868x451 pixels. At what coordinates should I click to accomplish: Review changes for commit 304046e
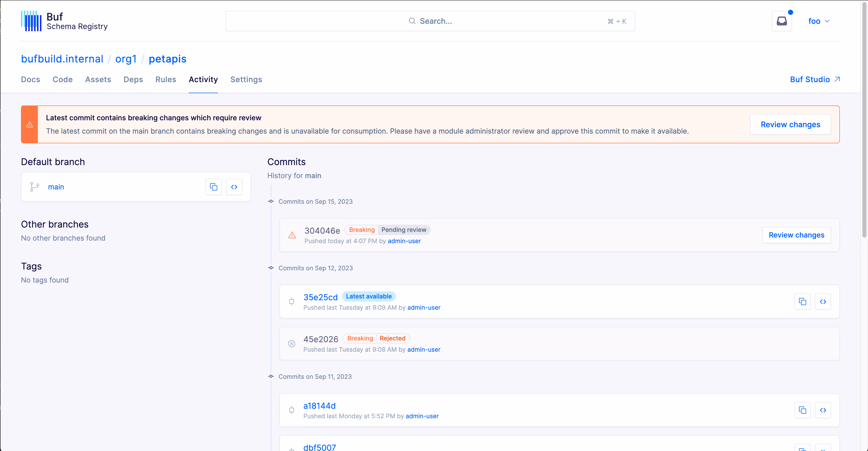[x=796, y=235]
